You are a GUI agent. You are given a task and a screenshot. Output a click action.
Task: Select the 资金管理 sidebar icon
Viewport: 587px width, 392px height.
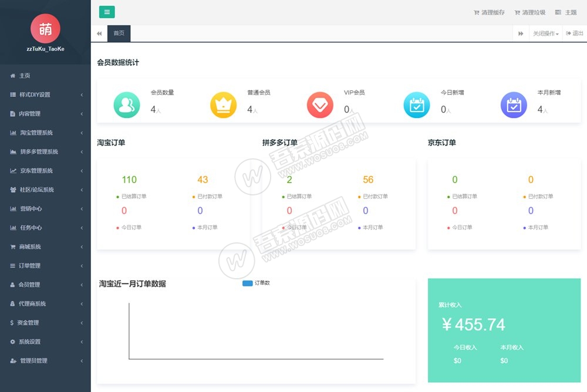tap(11, 322)
